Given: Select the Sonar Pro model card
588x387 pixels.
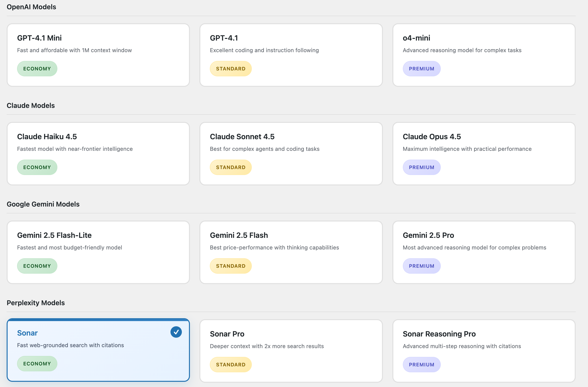Looking at the screenshot, I should click(291, 351).
